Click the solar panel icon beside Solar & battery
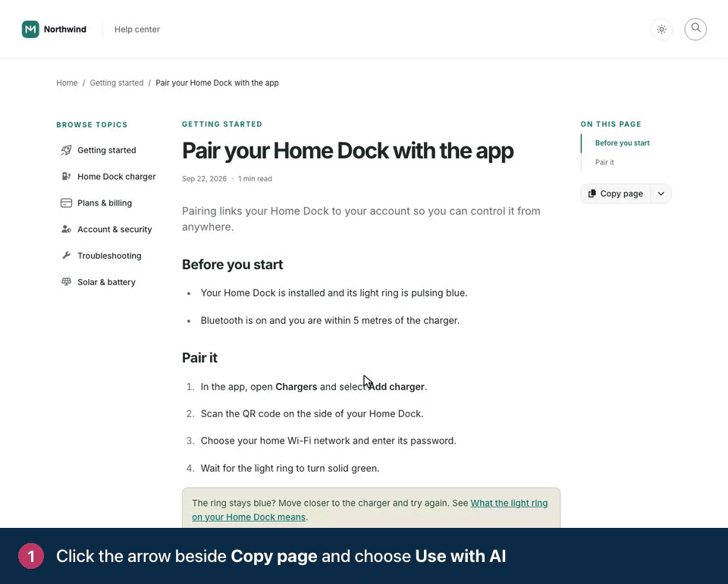Viewport: 728px width, 584px height. pyautogui.click(x=67, y=282)
